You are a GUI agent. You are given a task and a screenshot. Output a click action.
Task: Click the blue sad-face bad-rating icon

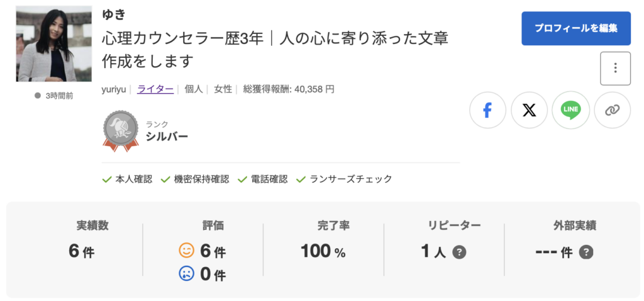[x=187, y=274]
